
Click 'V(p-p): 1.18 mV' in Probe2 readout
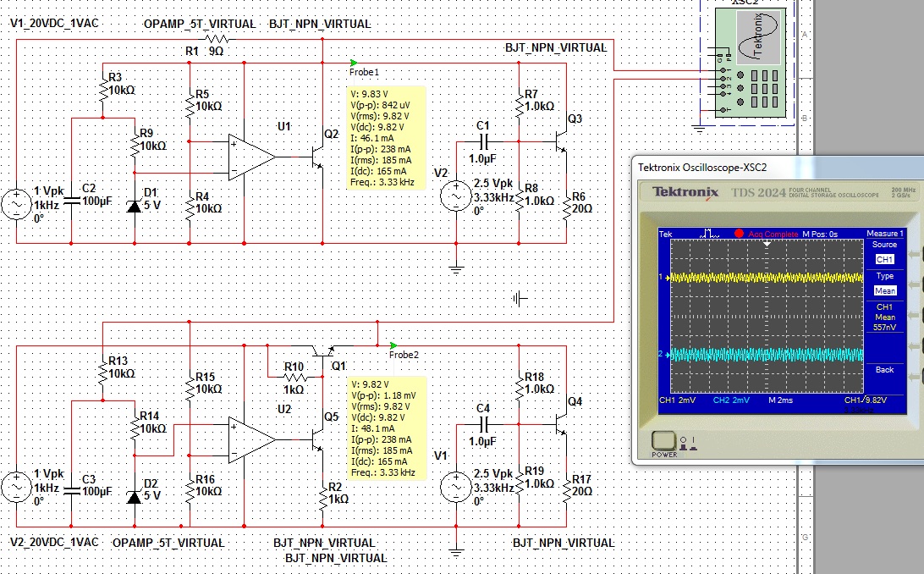[x=383, y=395]
